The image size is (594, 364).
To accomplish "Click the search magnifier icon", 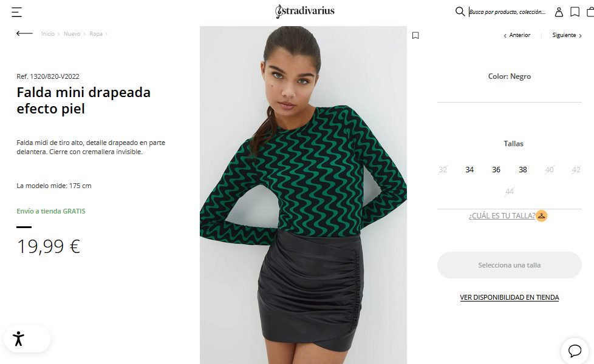I will pyautogui.click(x=460, y=12).
